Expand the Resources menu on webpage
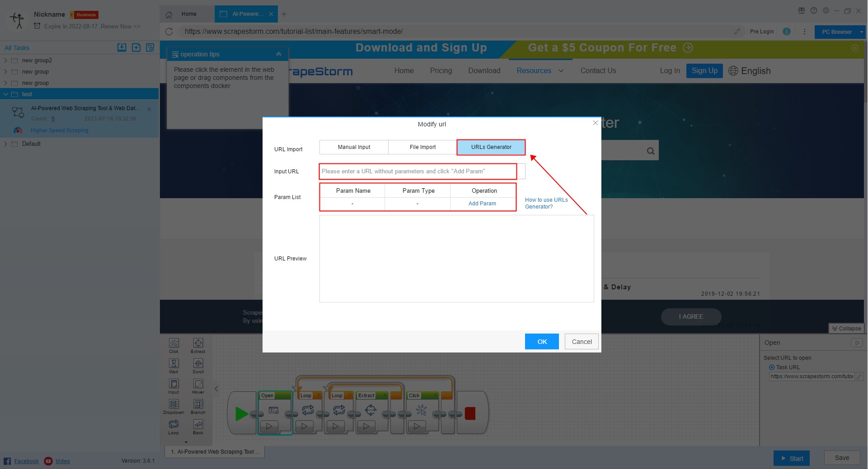This screenshot has width=868, height=469. click(561, 71)
